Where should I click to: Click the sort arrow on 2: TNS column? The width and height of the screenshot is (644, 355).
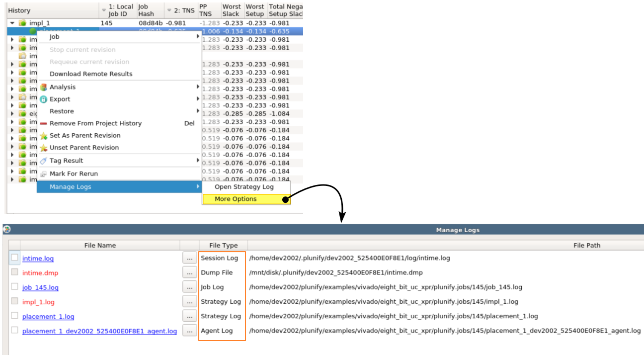pos(169,10)
